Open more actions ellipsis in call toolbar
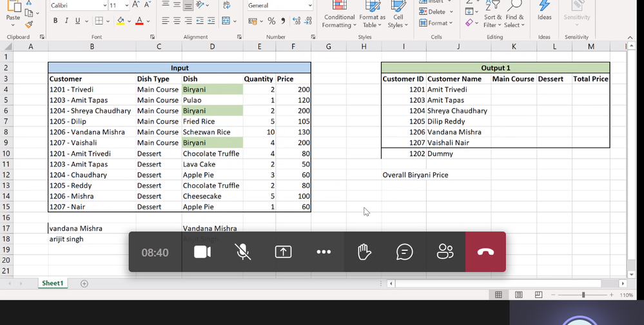This screenshot has width=644, height=325. coord(324,252)
